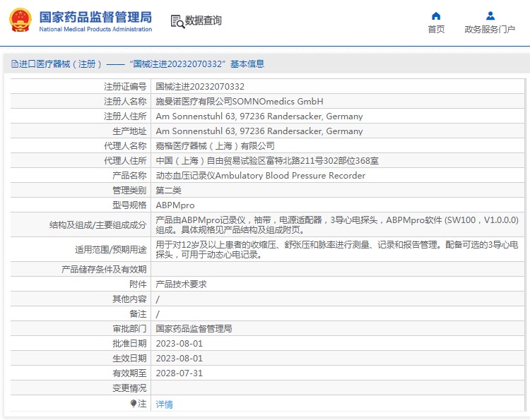Image resolution: width=530 pixels, height=420 pixels.
Task: Click the 数据查询 heading text
Action: tap(204, 21)
